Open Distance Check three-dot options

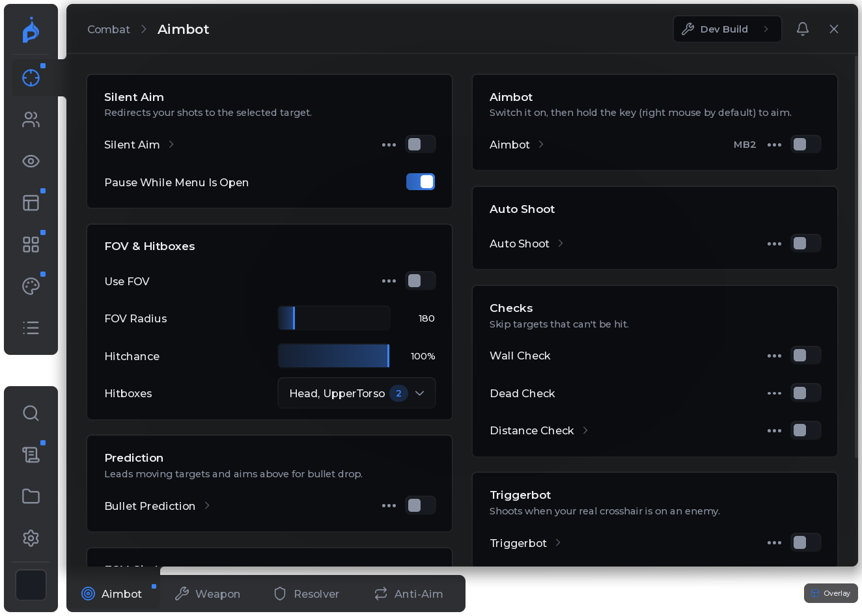pos(774,430)
